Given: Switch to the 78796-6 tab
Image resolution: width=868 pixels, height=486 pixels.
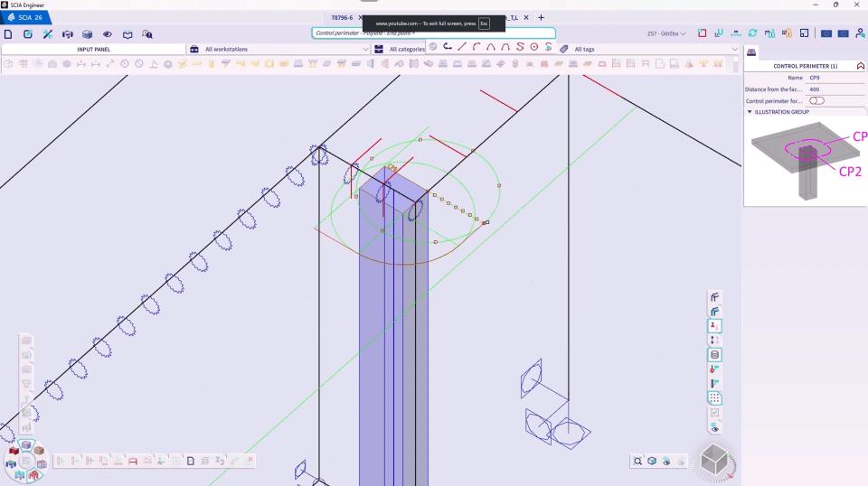Looking at the screenshot, I should click(342, 17).
